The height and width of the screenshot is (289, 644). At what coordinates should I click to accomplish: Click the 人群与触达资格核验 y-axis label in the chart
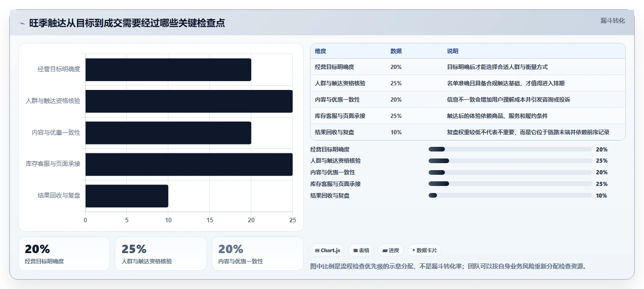click(x=53, y=101)
